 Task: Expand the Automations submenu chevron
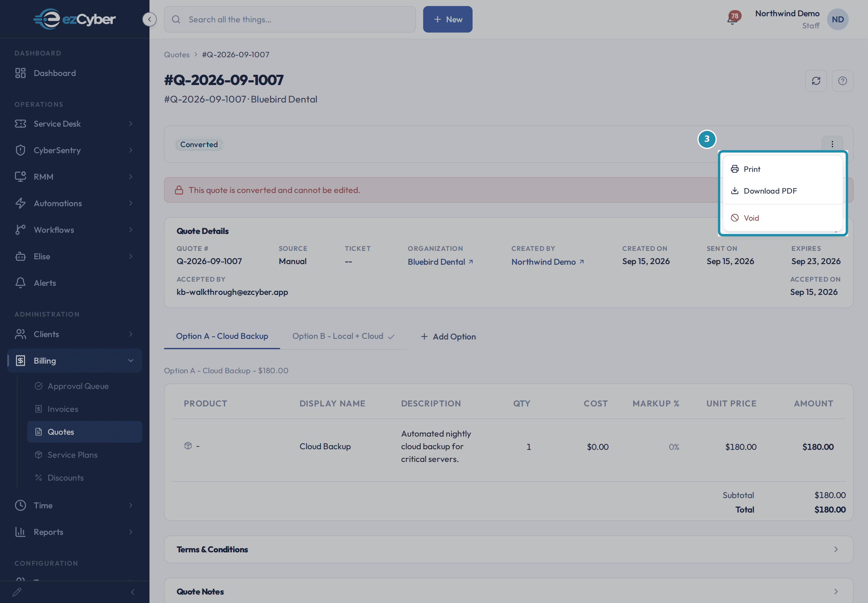[x=131, y=203]
